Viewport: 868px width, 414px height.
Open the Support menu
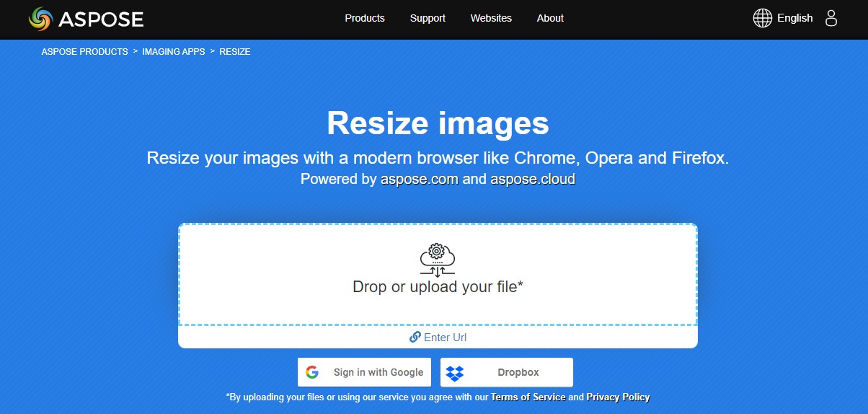click(x=428, y=18)
